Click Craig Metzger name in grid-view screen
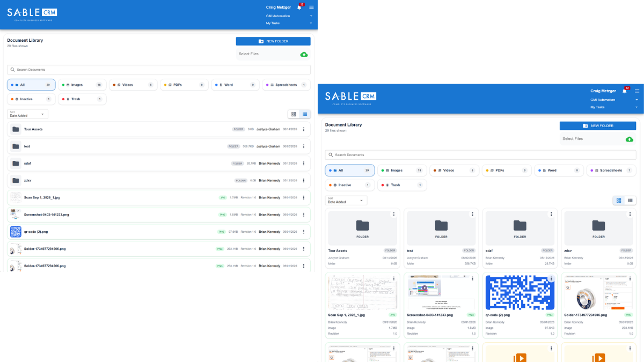 pos(604,91)
